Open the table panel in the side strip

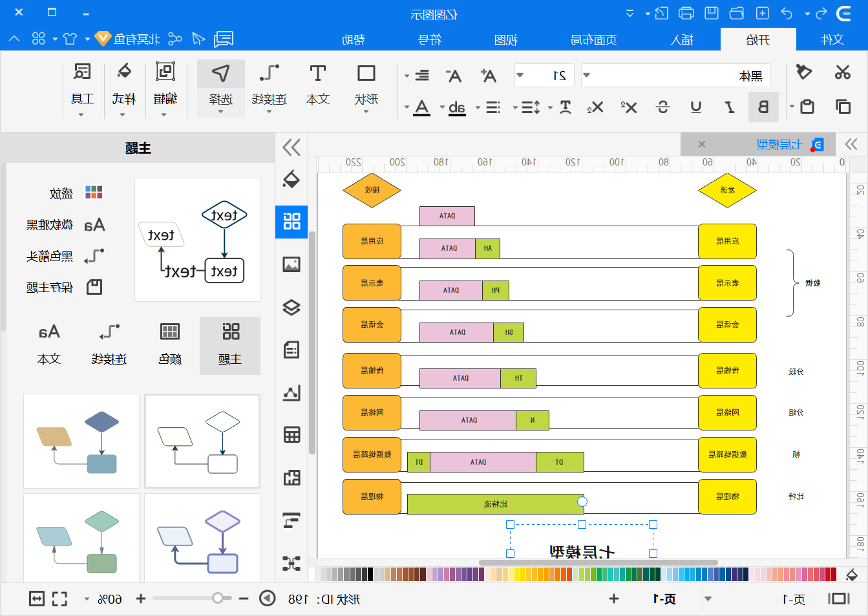point(291,435)
